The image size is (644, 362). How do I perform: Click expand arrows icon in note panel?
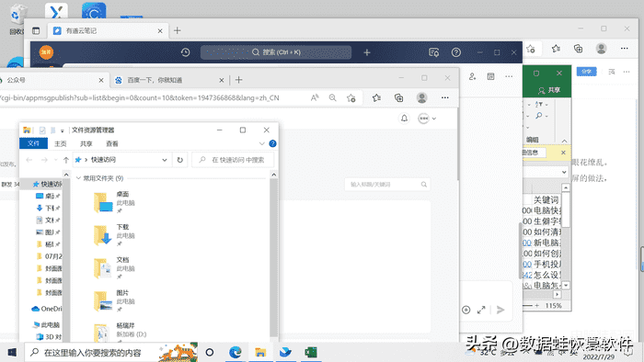tap(481, 310)
